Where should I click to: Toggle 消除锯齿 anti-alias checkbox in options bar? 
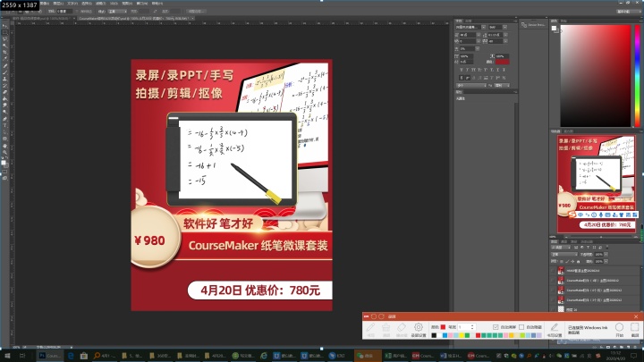tap(77, 11)
